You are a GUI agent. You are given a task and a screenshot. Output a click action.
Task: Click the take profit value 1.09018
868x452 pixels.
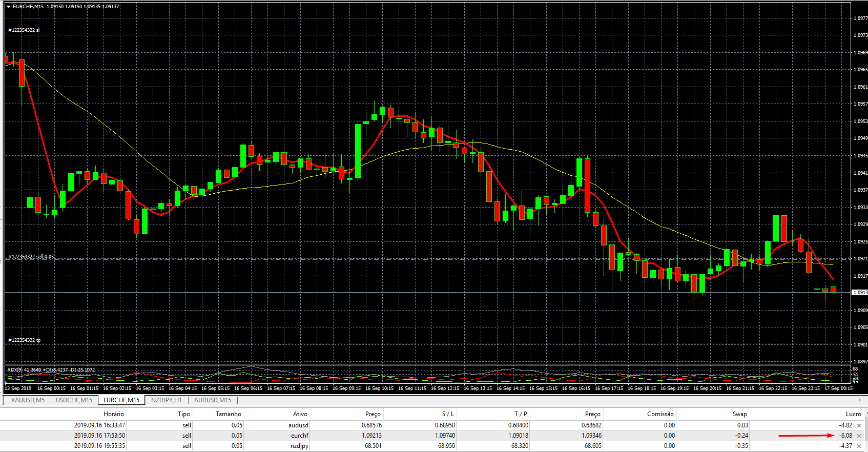click(518, 436)
